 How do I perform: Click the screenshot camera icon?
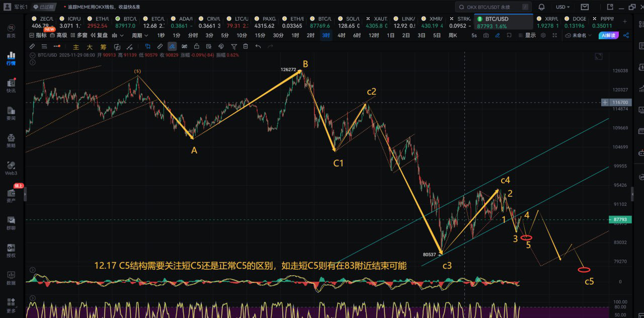(x=486, y=36)
